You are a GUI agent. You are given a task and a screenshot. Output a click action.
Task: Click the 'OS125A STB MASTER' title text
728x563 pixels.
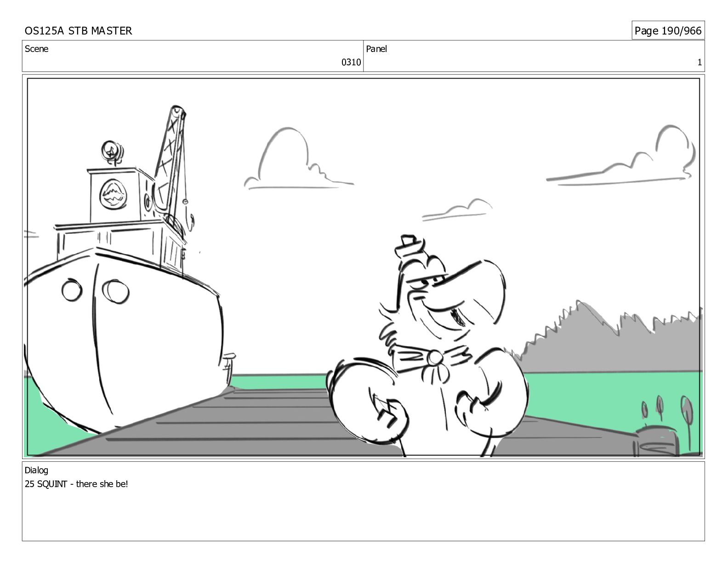click(x=78, y=31)
